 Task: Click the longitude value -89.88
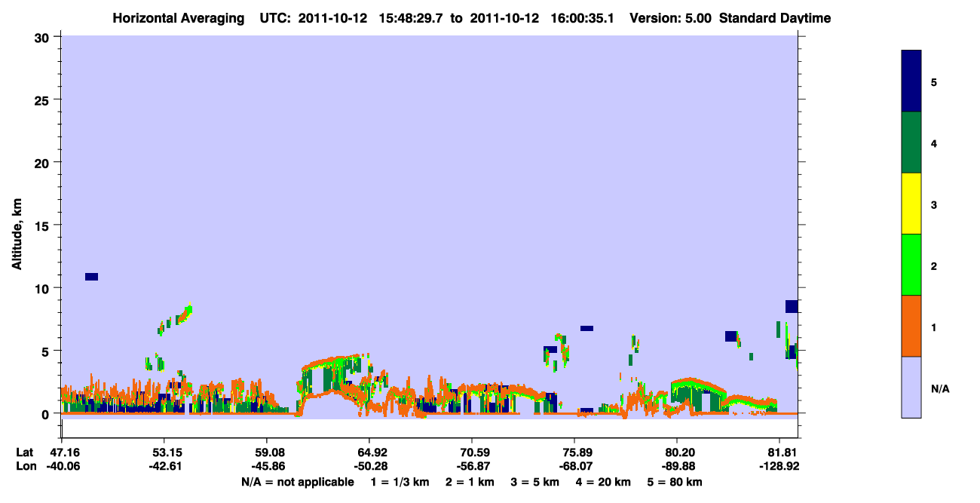click(678, 466)
